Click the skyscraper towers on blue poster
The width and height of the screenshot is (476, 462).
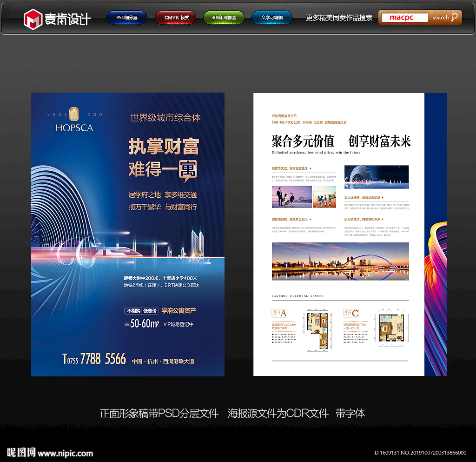[198, 243]
